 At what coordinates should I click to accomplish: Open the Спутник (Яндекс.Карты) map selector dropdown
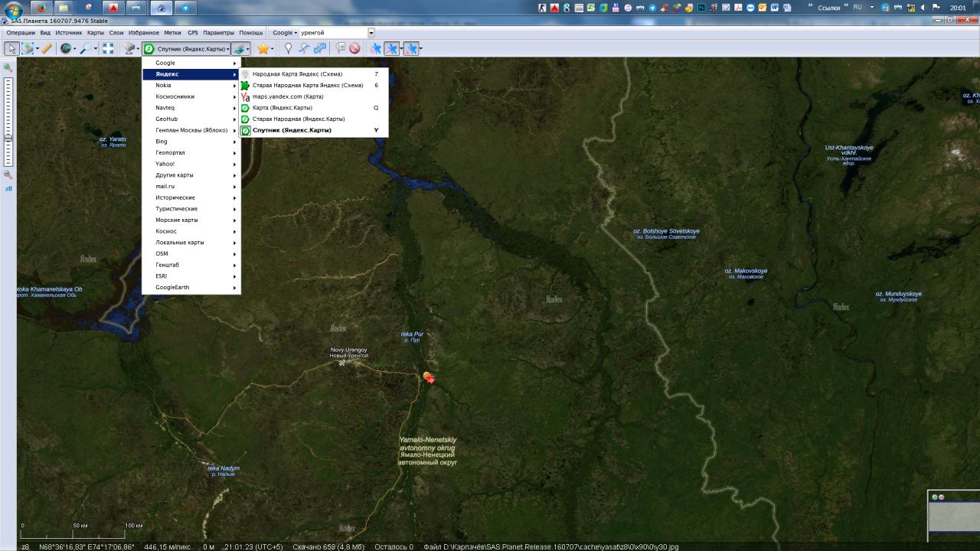(x=186, y=49)
